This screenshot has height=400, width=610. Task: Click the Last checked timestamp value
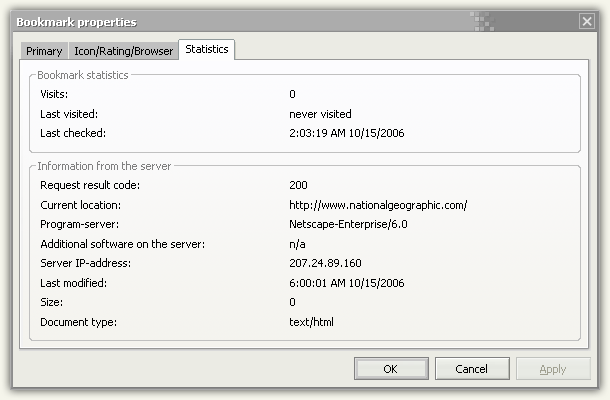click(347, 133)
